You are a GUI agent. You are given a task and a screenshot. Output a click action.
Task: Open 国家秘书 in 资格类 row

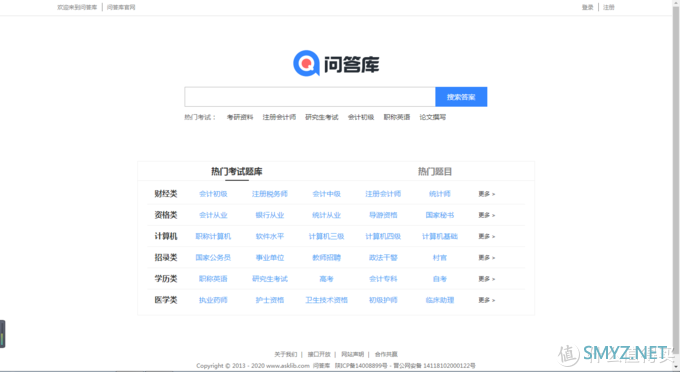[x=440, y=215]
